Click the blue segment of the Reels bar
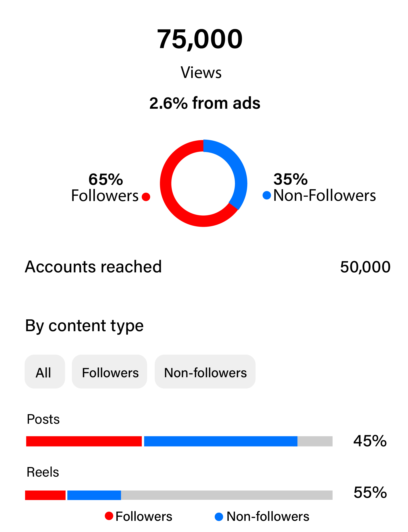Image resolution: width=408 pixels, height=532 pixels. click(x=94, y=495)
